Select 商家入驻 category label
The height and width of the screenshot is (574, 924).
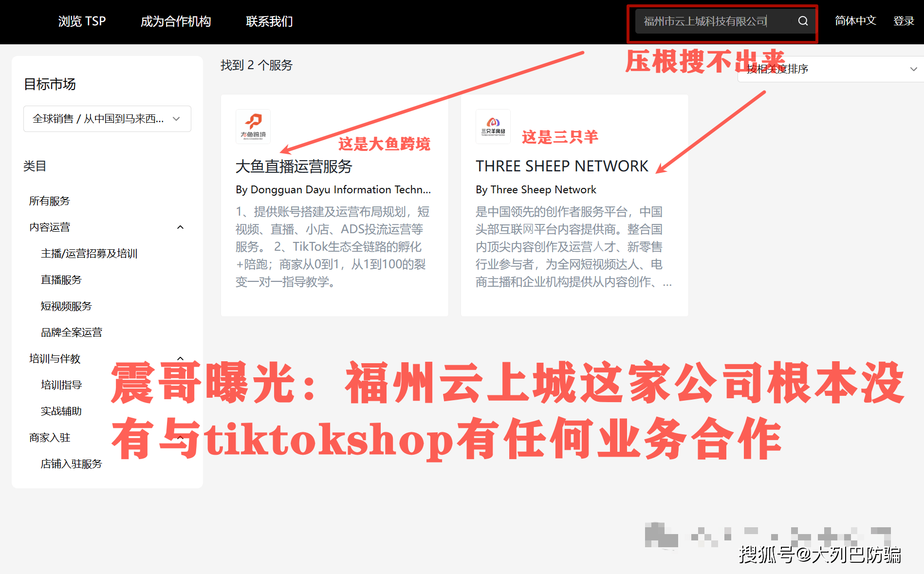click(x=50, y=438)
